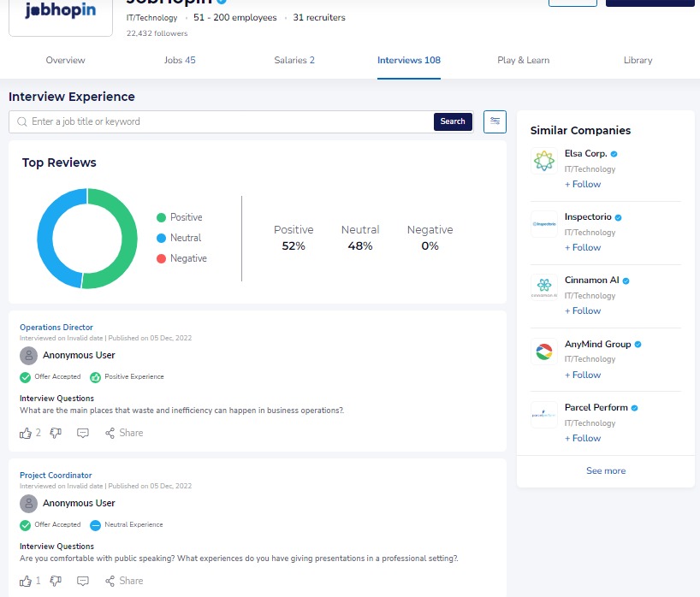The height and width of the screenshot is (597, 700).
Task: Open the Elsa Corp. company name
Action: (585, 153)
